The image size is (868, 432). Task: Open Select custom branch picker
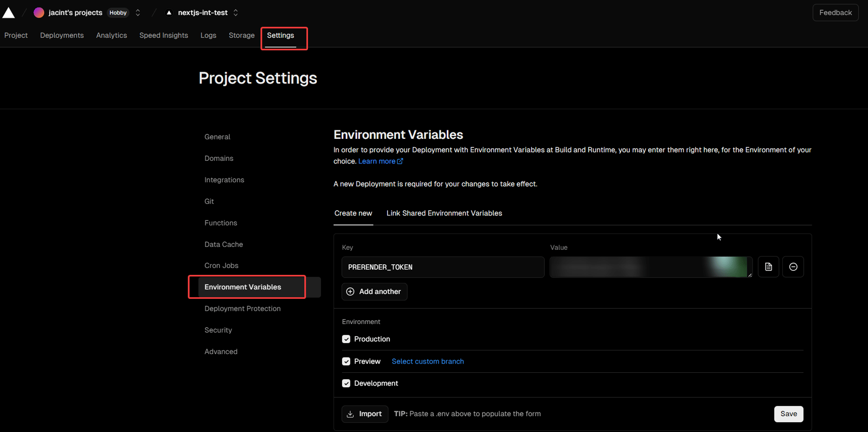pos(427,362)
